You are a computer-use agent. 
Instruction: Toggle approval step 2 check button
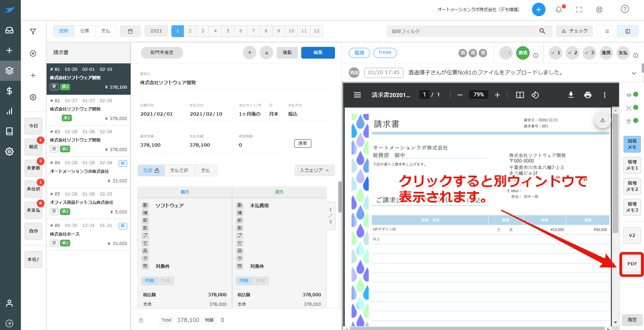[x=572, y=53]
